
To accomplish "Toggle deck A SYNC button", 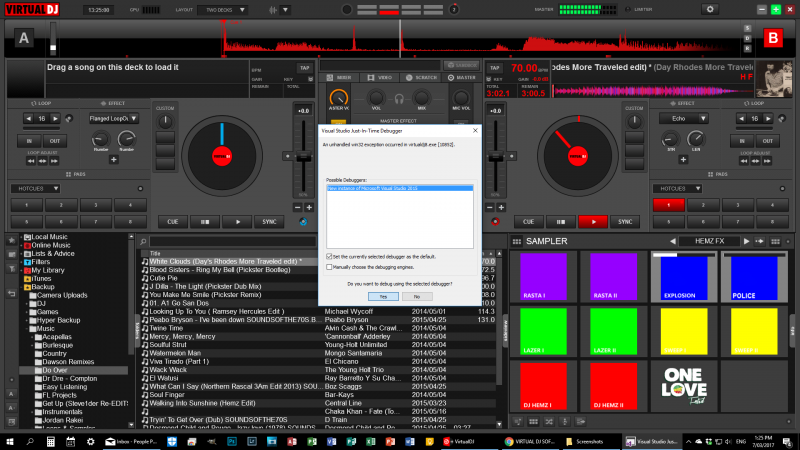I will click(269, 222).
